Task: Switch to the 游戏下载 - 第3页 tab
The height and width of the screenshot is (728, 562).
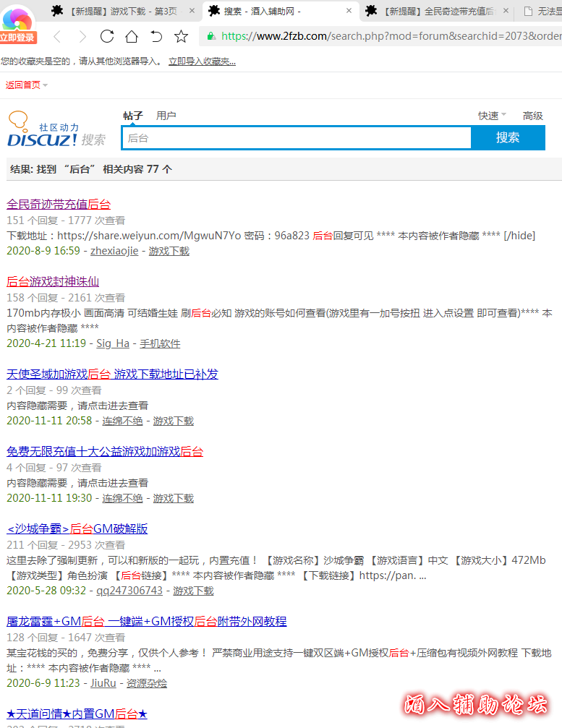Action: coord(123,11)
